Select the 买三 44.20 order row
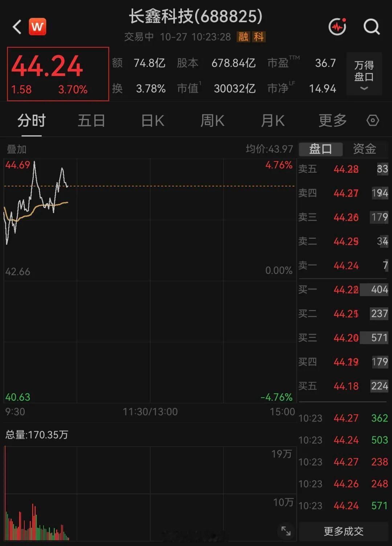 click(x=343, y=338)
